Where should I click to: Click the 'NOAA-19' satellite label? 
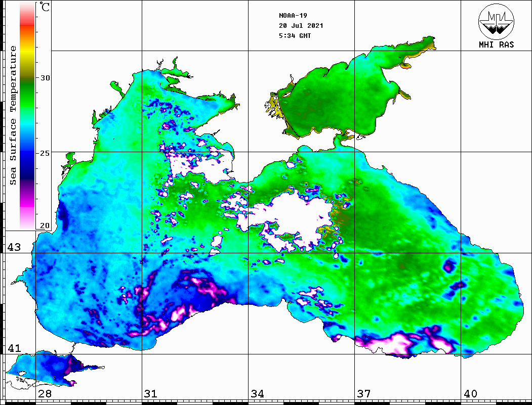pos(293,15)
